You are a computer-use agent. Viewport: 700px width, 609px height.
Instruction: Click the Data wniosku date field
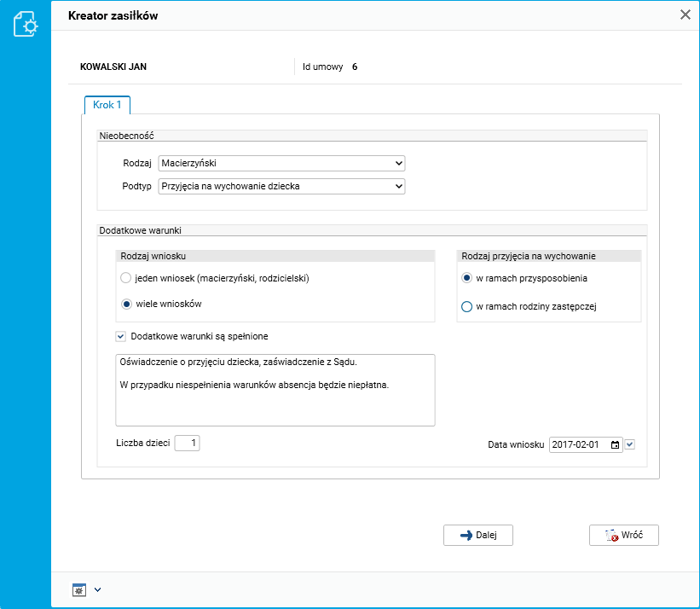pyautogui.click(x=578, y=444)
